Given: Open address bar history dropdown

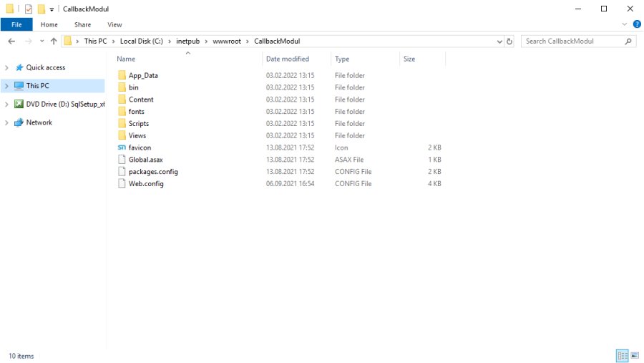Looking at the screenshot, I should (499, 42).
